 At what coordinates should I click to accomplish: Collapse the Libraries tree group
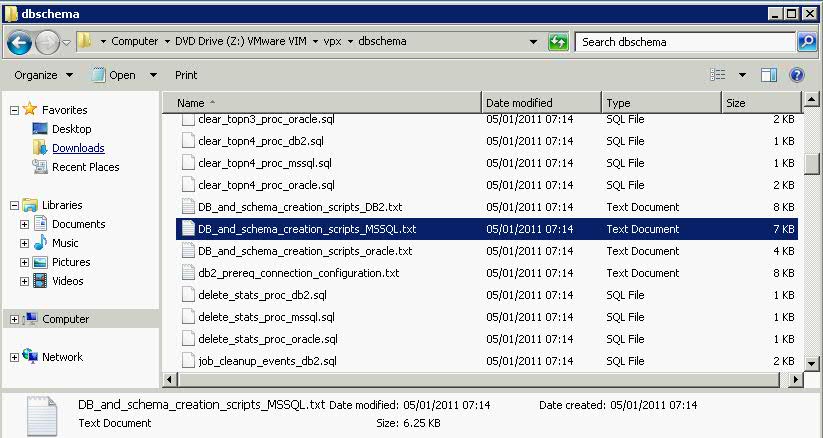[x=15, y=205]
